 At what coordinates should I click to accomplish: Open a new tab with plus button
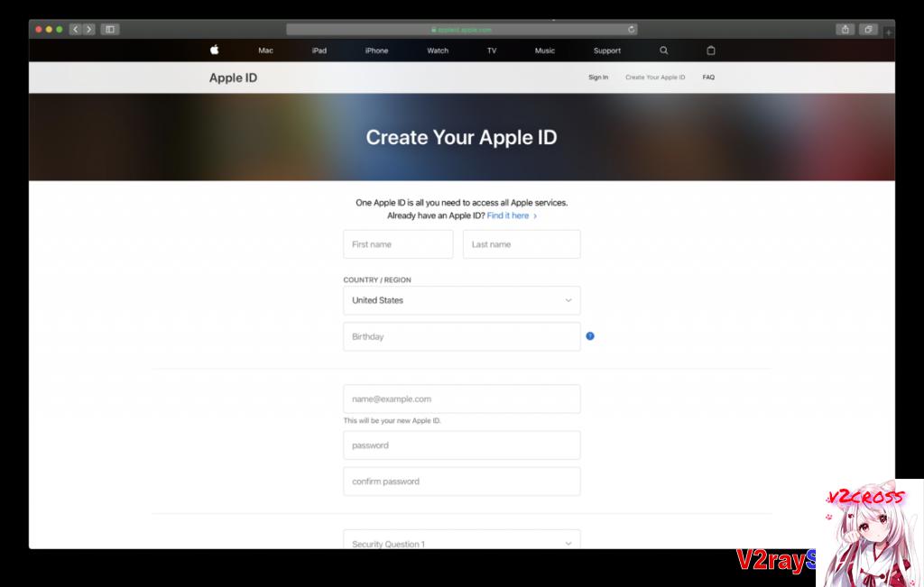[889, 32]
